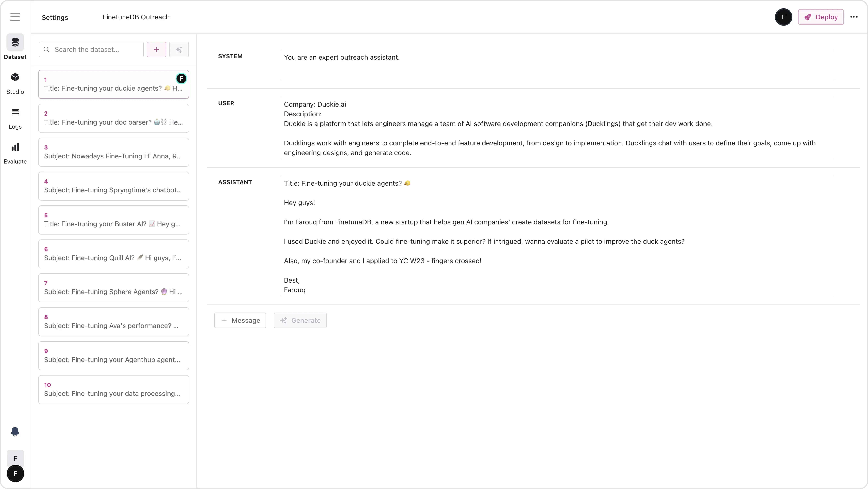Click the Generate button below assistant message
The width and height of the screenshot is (868, 489).
[300, 320]
